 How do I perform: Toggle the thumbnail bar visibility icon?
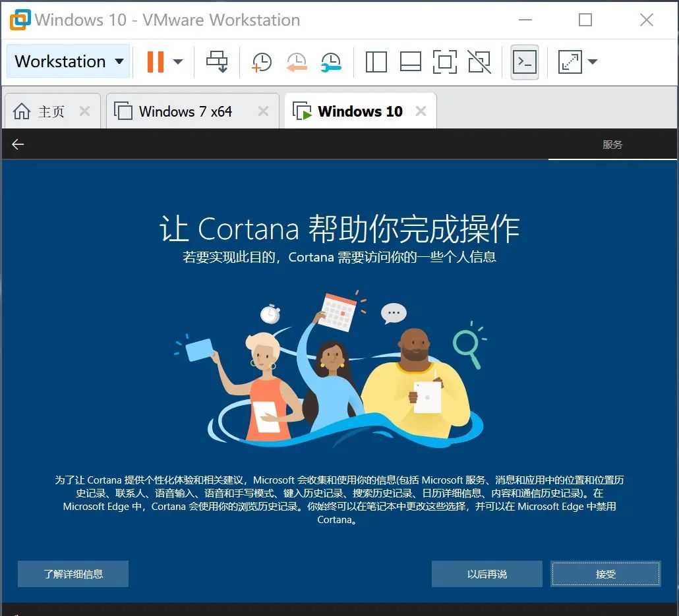411,61
